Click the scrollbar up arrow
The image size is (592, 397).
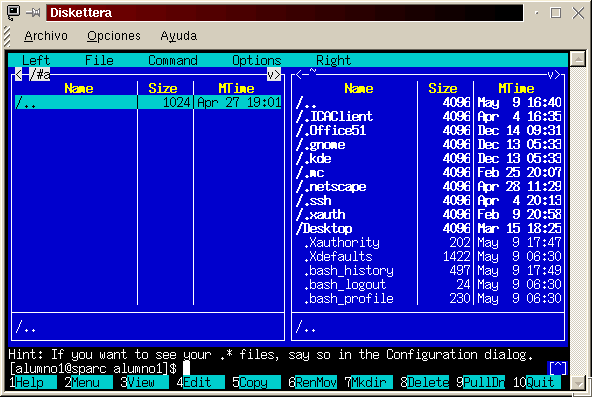pyautogui.click(x=578, y=59)
